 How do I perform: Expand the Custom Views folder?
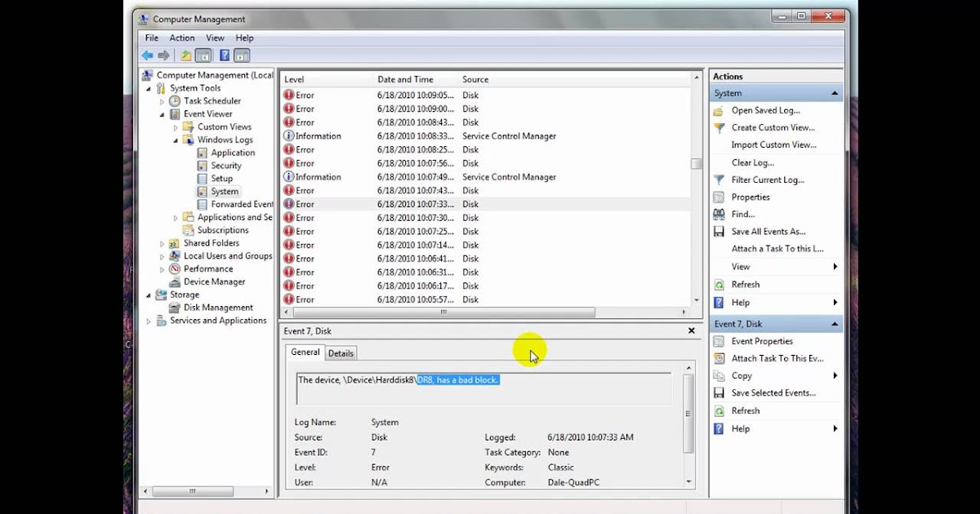[176, 127]
